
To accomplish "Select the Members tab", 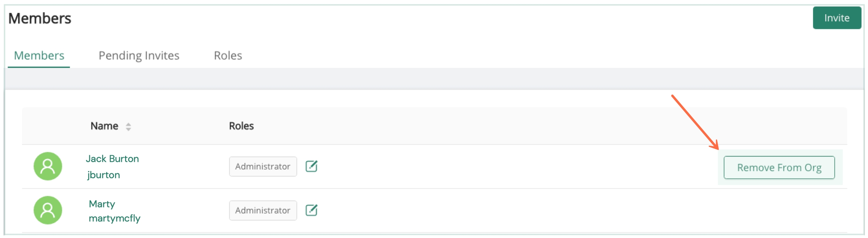I will (x=39, y=55).
